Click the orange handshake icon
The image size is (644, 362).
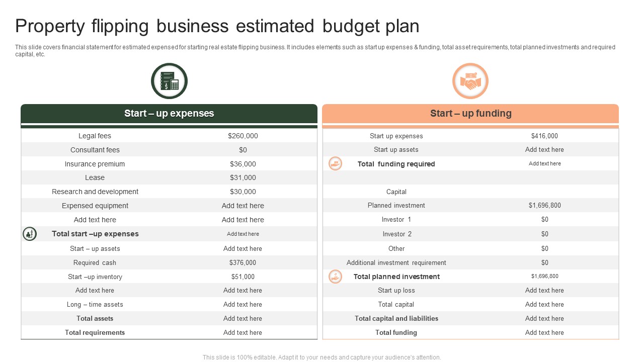click(470, 81)
